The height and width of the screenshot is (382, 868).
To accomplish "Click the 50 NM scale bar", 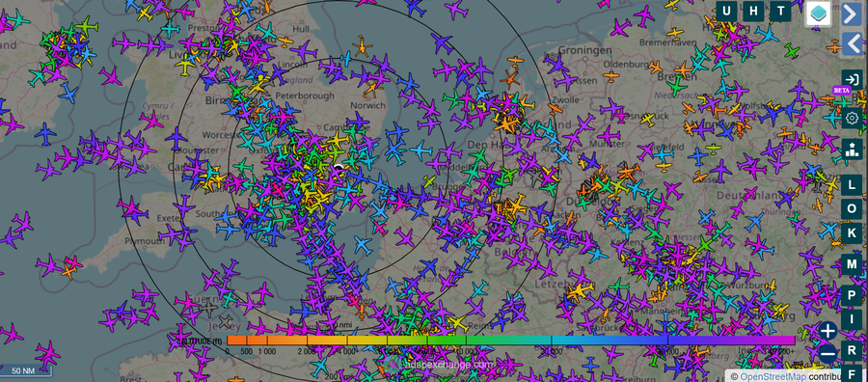I will tap(26, 371).
